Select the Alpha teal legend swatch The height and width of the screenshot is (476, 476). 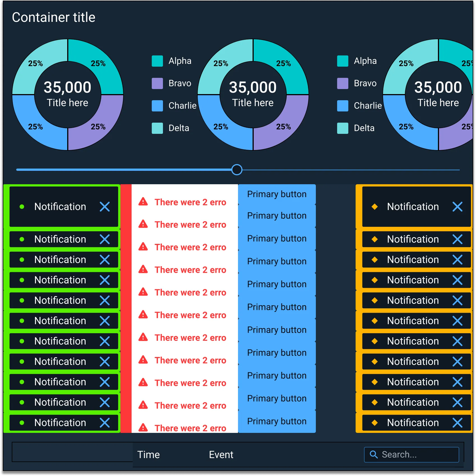[x=157, y=61]
